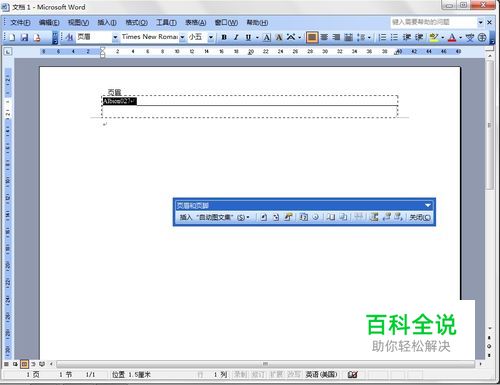Open the 编辑(E) menu
The image size is (500, 385).
[x=49, y=23]
